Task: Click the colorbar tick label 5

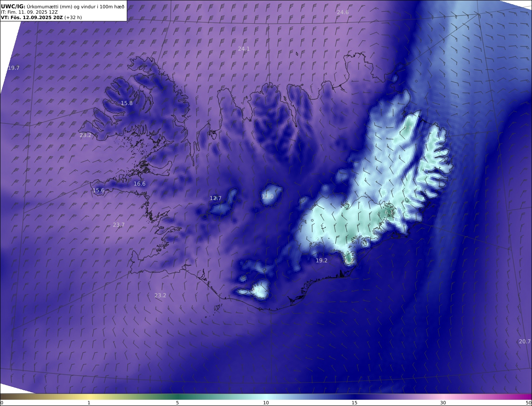Action: tap(177, 403)
